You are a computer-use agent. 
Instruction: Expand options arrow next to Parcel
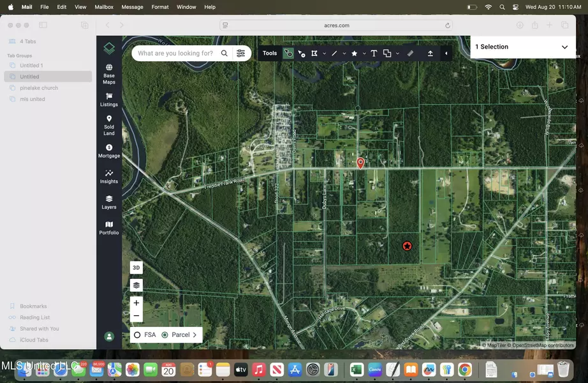point(195,334)
